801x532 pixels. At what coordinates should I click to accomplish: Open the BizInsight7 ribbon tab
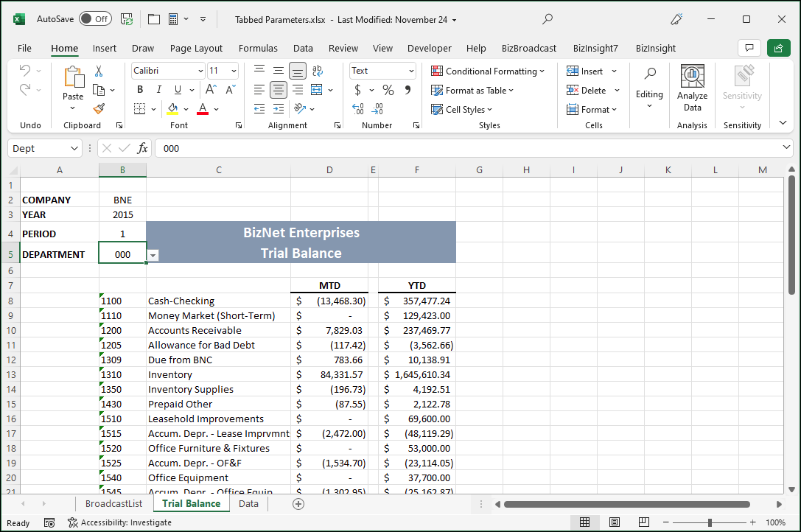(595, 48)
